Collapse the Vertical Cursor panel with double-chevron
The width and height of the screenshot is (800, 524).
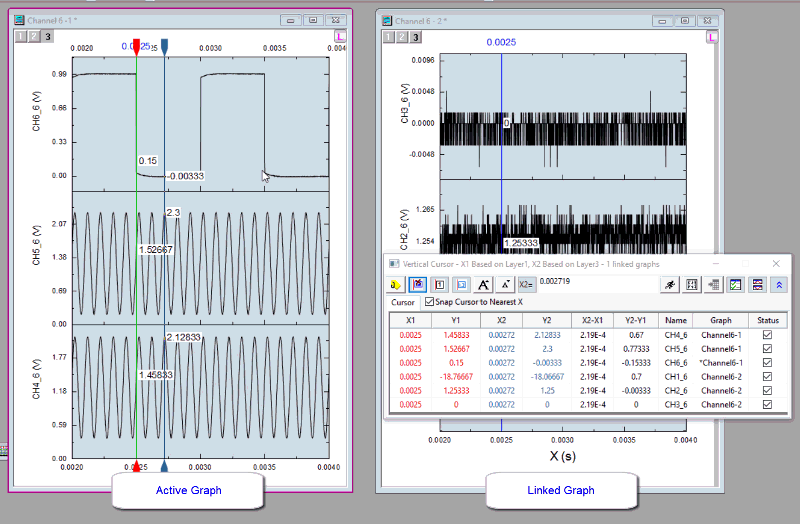(x=777, y=285)
